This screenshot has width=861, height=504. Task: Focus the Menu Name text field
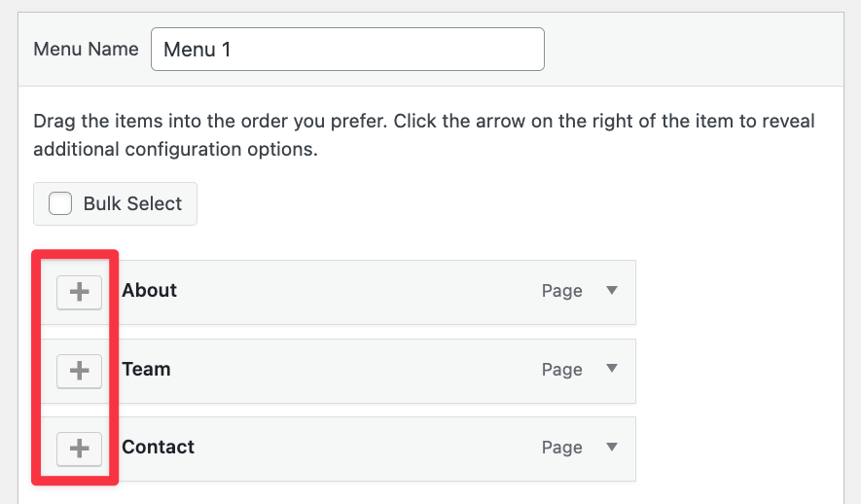(347, 49)
